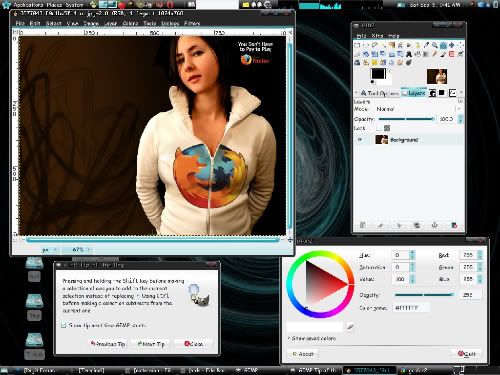Screen dimensions: 500x375
Task: Select the Ink tool
Action: pos(357,62)
